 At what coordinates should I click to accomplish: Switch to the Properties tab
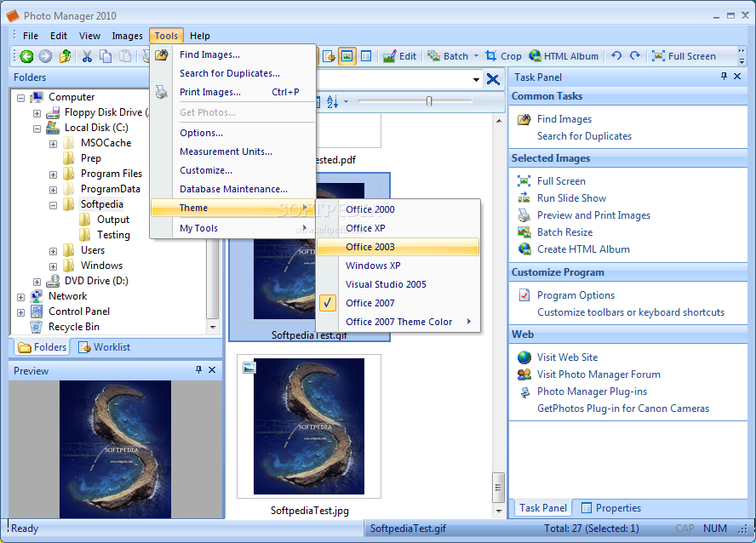[611, 508]
